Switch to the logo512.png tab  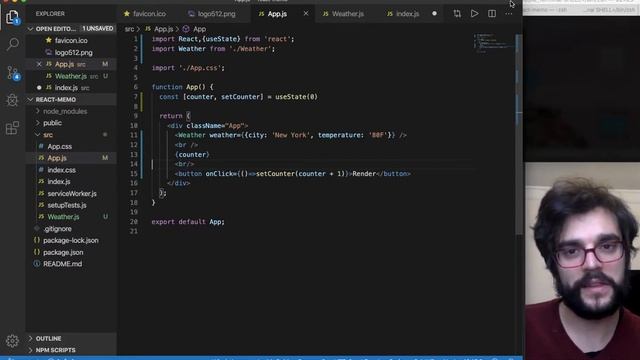pyautogui.click(x=212, y=14)
